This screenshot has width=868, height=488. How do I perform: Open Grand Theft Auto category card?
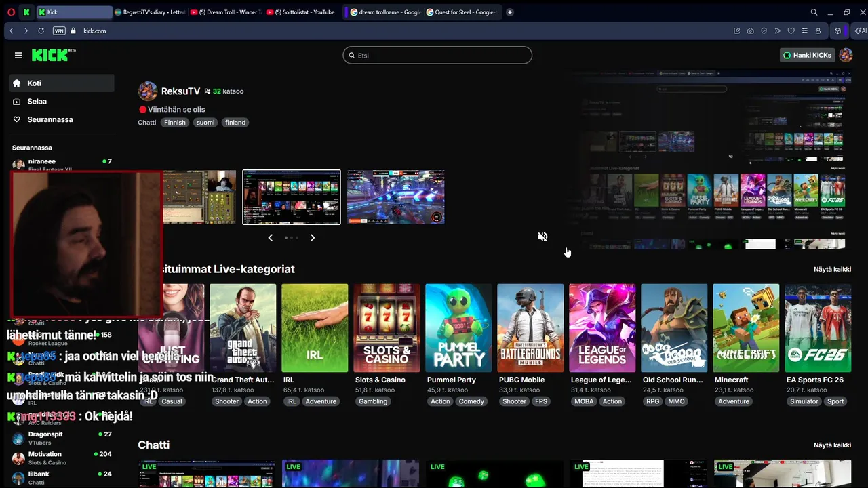pos(243,328)
